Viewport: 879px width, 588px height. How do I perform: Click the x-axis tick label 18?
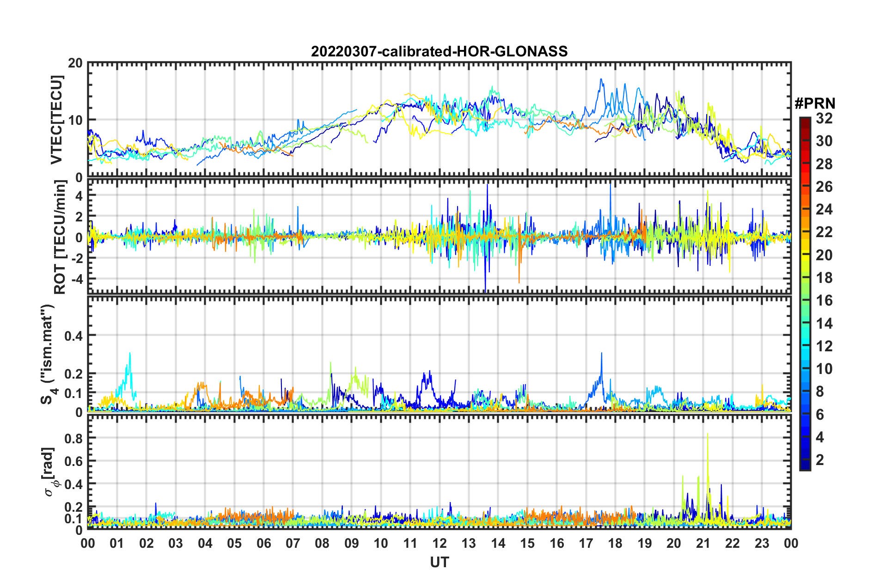(x=615, y=543)
